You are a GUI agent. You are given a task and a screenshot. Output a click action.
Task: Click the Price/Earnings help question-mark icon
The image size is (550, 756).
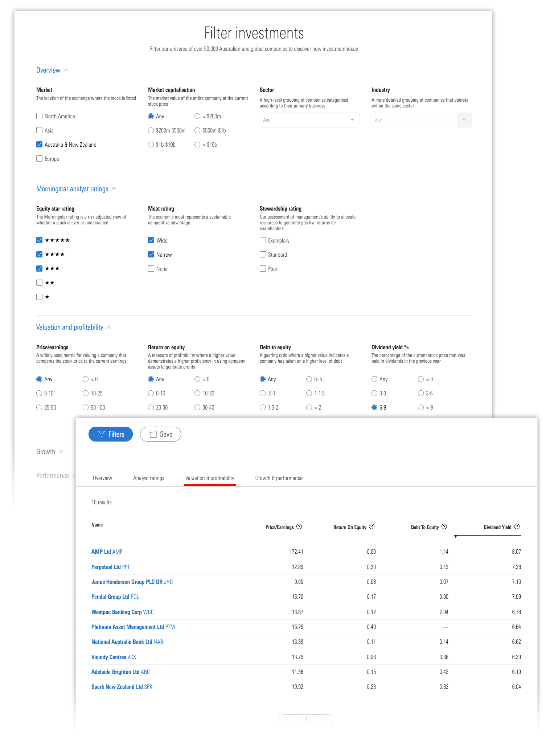(x=299, y=527)
